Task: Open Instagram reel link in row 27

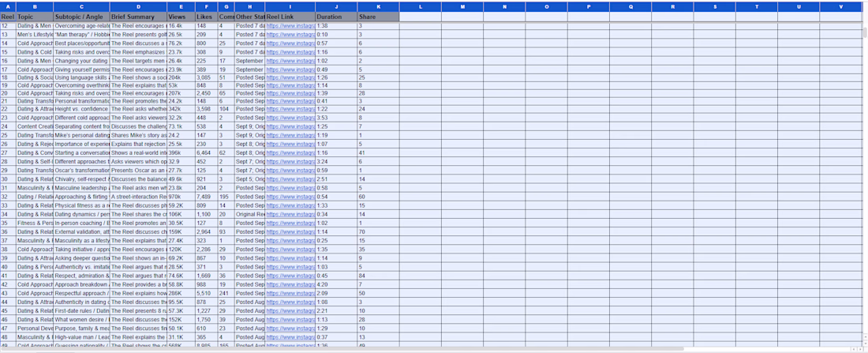Action: (290, 152)
